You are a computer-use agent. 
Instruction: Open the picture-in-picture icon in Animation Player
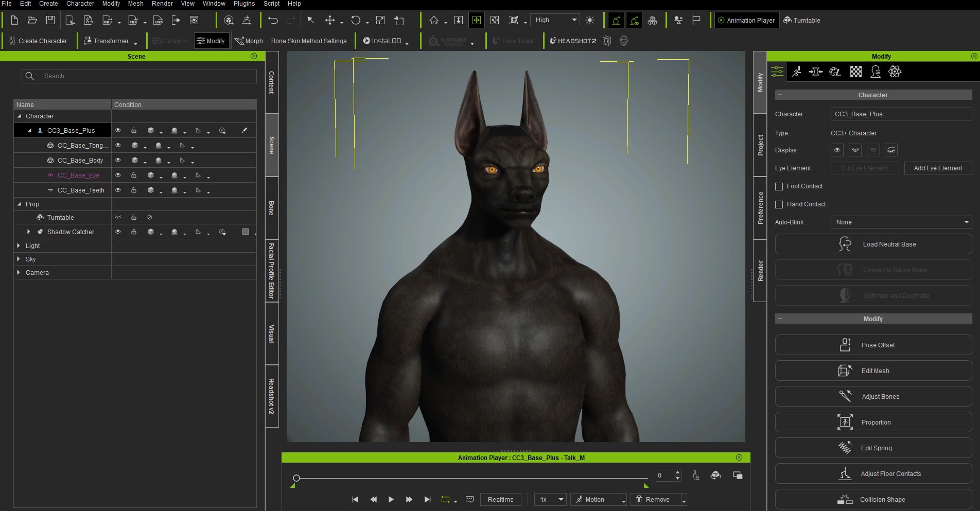(x=738, y=475)
